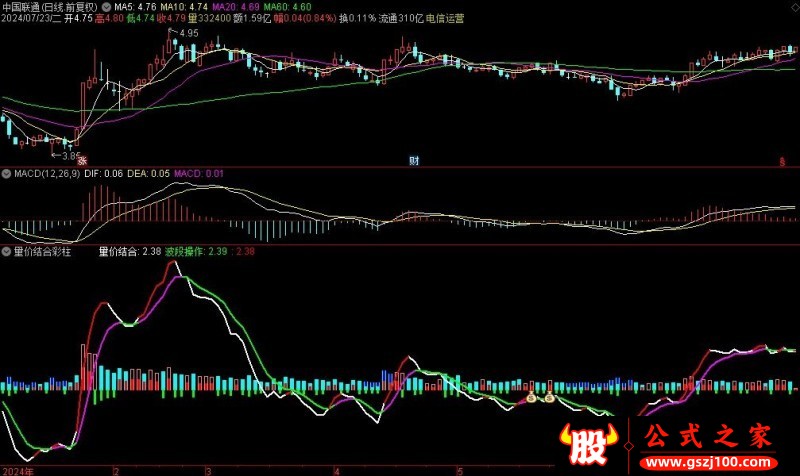Click the MACD(12,26,9) indicator name
800x476 pixels.
(47, 174)
